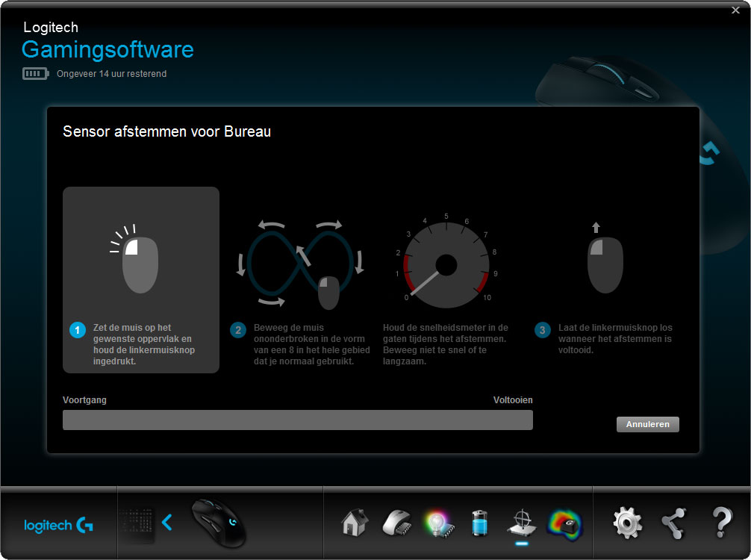Image resolution: width=751 pixels, height=560 pixels.
Task: Click the step 1 mouse illustration
Action: click(134, 258)
